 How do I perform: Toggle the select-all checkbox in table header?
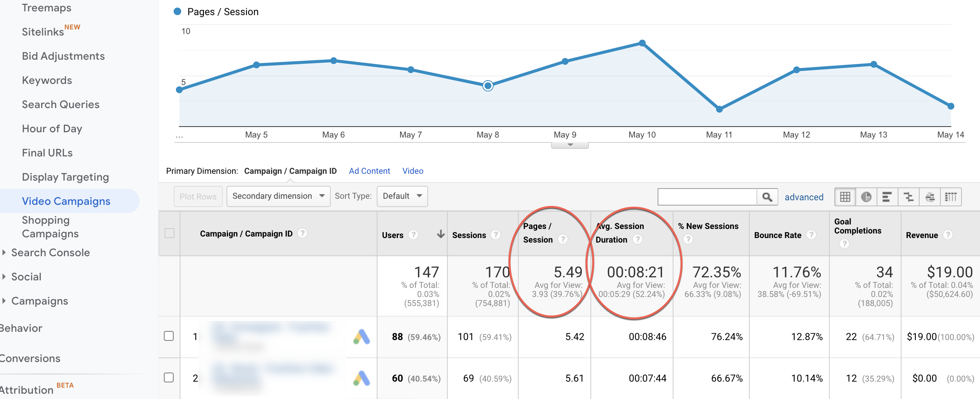click(x=169, y=234)
